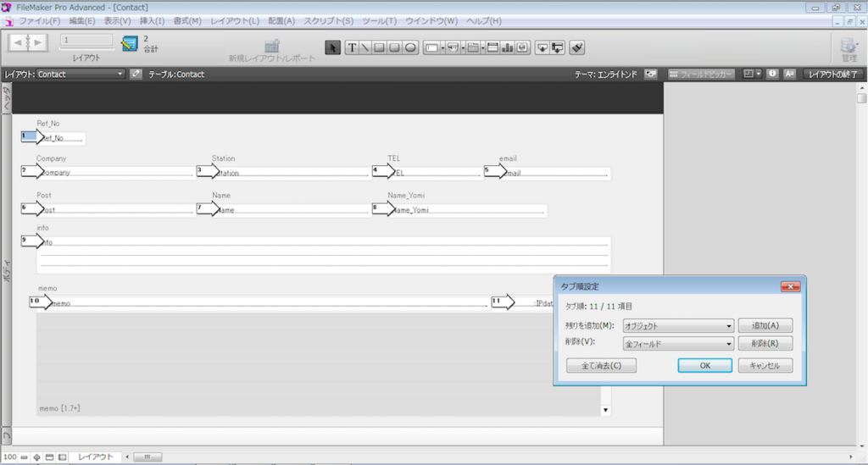Viewport: 868px width, 465px height.
Task: Open the Field/Control tool dropdown arrow
Action: pos(442,48)
